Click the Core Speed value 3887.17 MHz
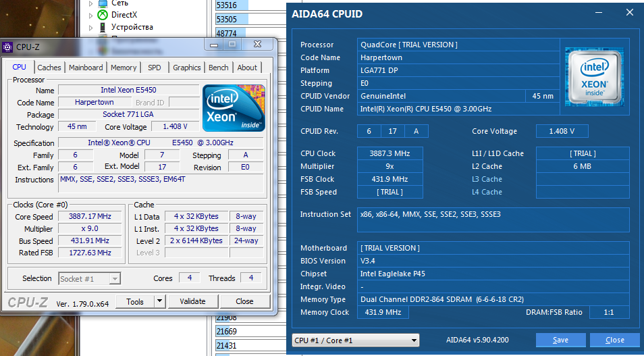644x356 pixels. [90, 216]
